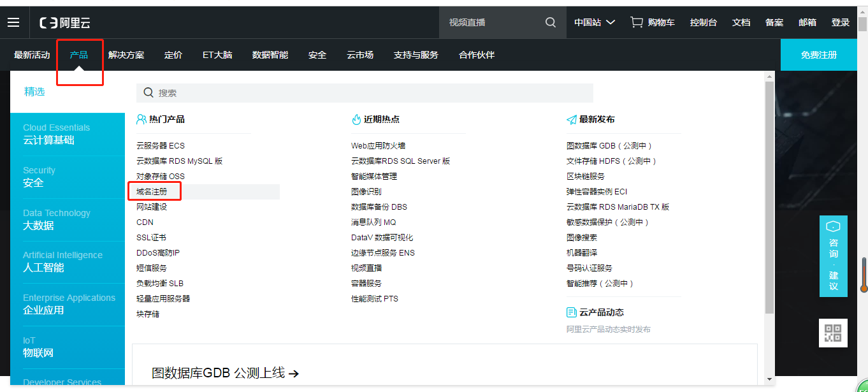
Task: Open 区块链服务 link
Action: [x=586, y=176]
